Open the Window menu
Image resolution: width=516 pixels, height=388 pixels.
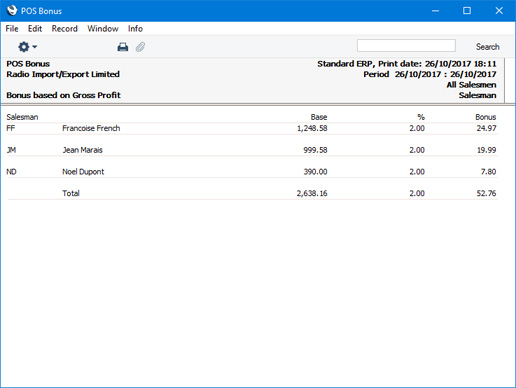point(103,29)
